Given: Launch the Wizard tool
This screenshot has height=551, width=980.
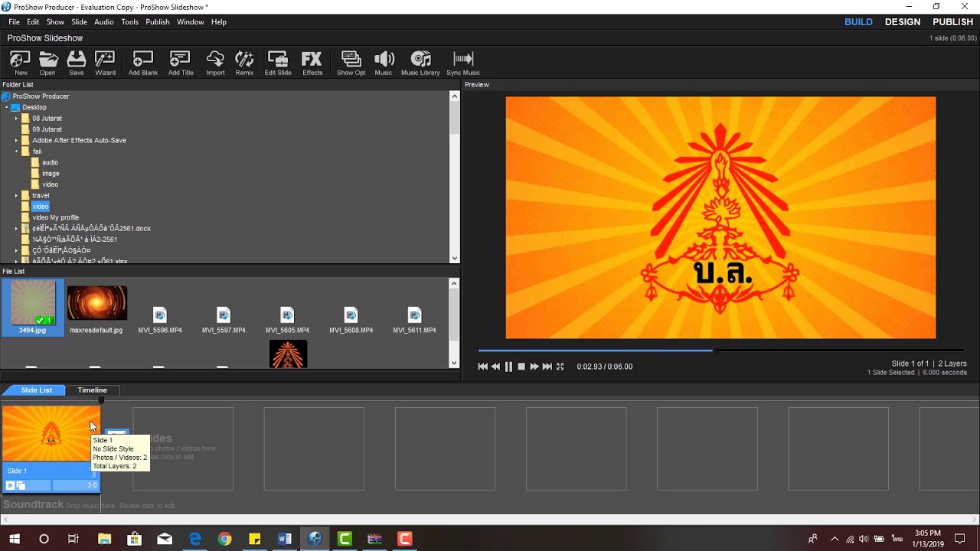Looking at the screenshot, I should tap(105, 63).
